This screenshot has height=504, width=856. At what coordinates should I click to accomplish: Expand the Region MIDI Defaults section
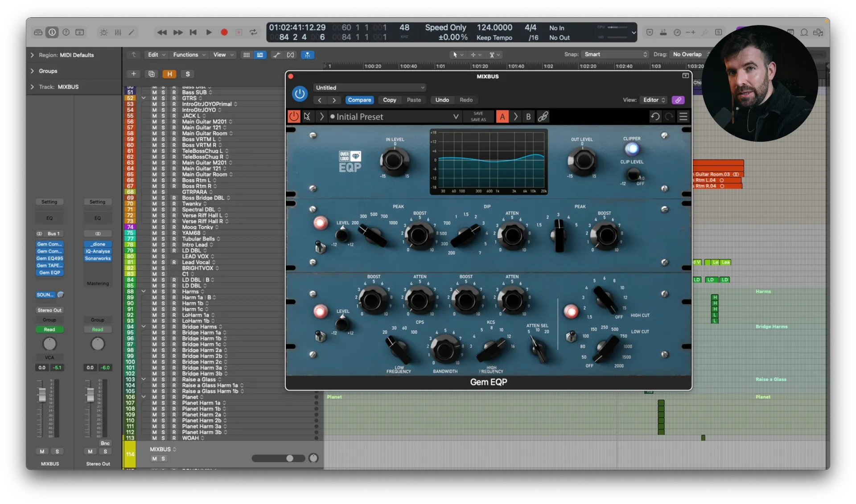coord(32,55)
